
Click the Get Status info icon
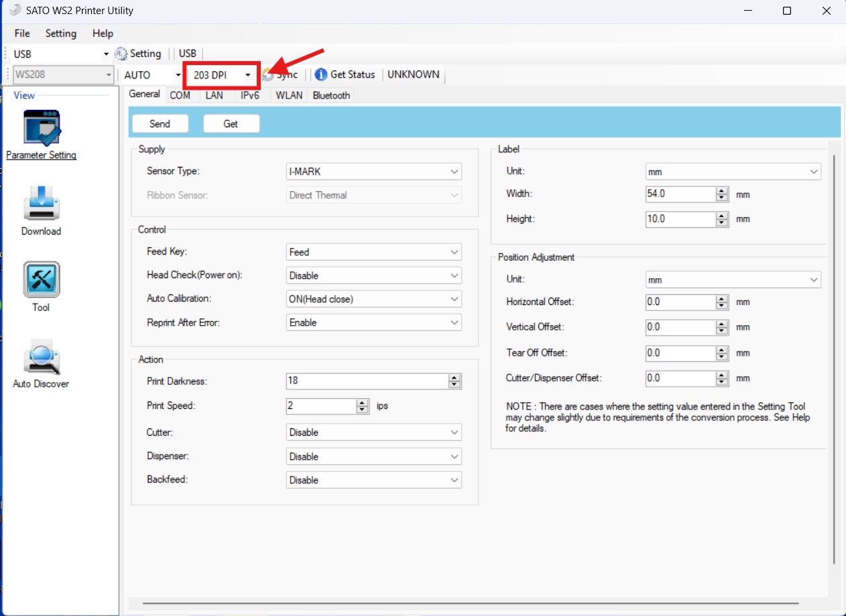coord(321,75)
